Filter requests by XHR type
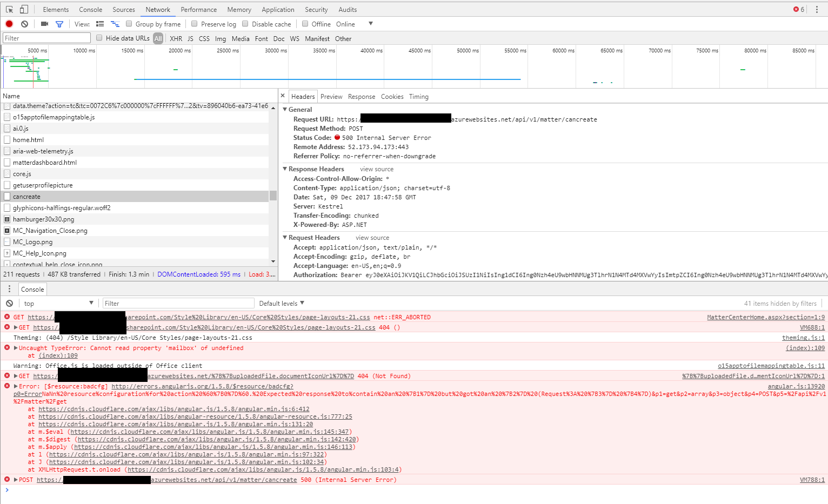 tap(176, 38)
